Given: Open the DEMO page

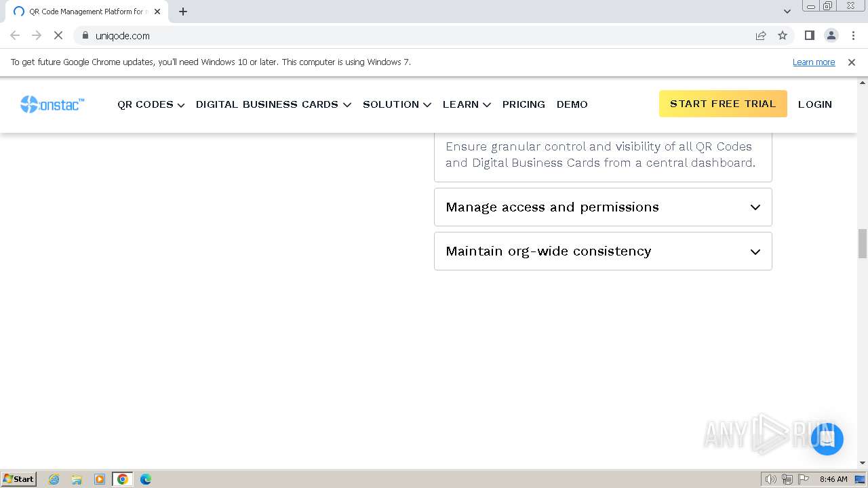Looking at the screenshot, I should click(572, 104).
